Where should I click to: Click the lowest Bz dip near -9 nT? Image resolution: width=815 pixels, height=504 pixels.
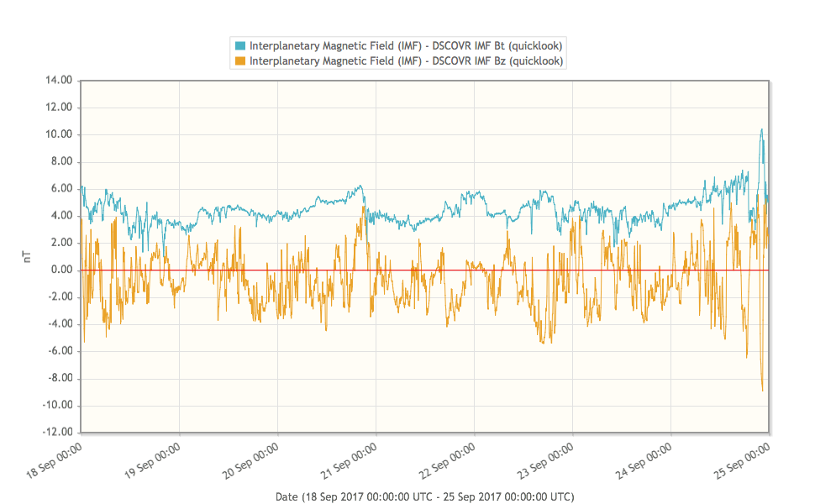762,390
